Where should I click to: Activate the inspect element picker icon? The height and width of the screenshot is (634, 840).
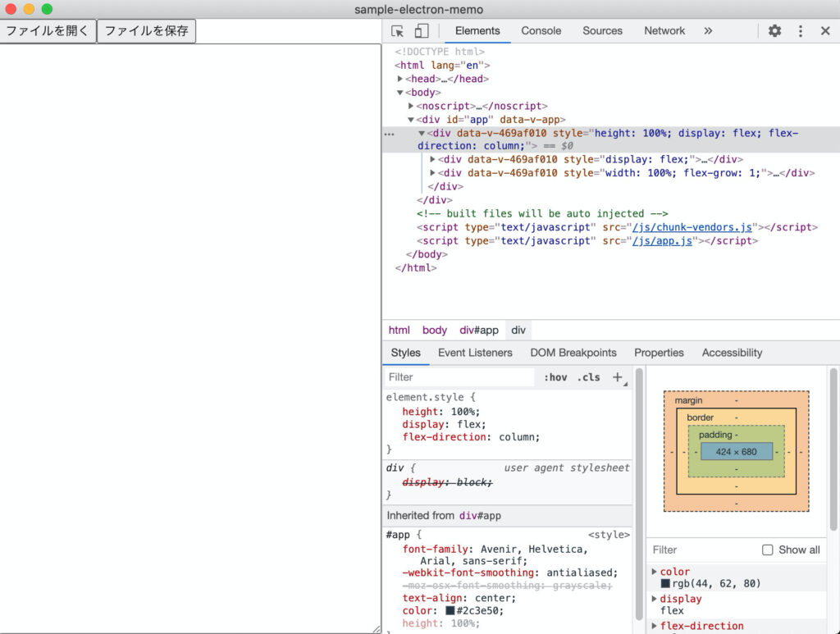[398, 31]
